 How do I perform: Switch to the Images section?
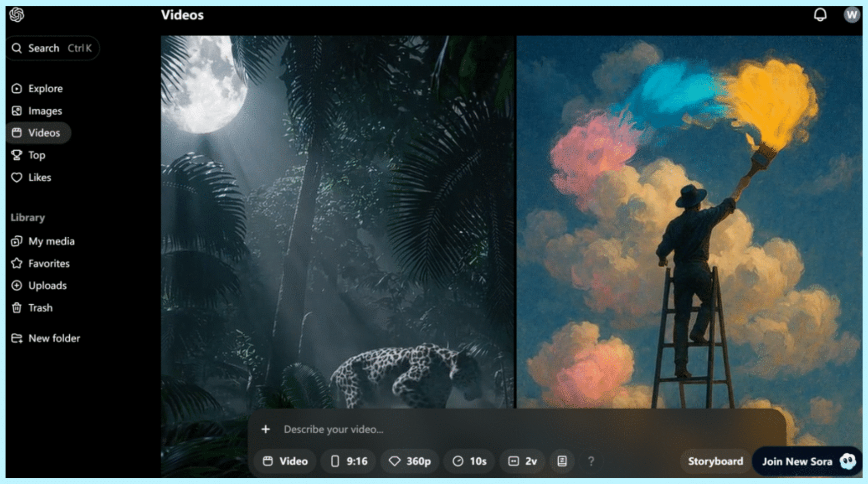(45, 111)
